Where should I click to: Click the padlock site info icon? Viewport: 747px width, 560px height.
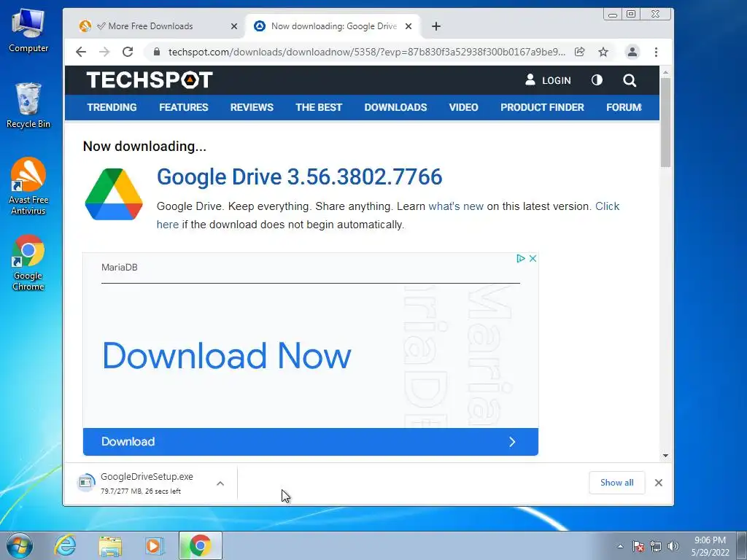[157, 52]
